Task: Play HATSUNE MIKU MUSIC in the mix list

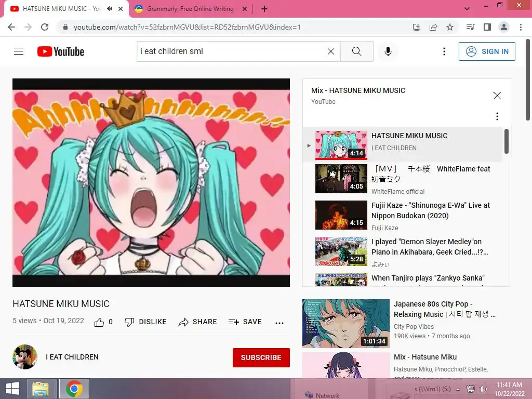Action: coord(403,144)
